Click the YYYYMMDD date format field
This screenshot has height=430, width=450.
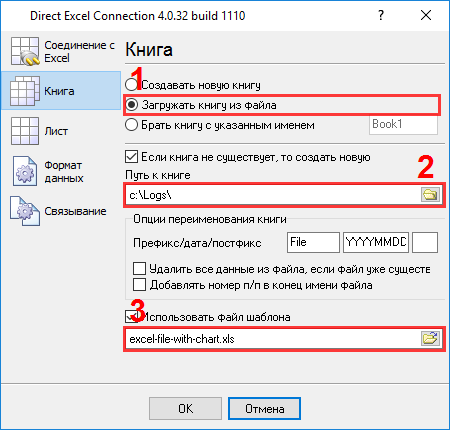coord(376,242)
